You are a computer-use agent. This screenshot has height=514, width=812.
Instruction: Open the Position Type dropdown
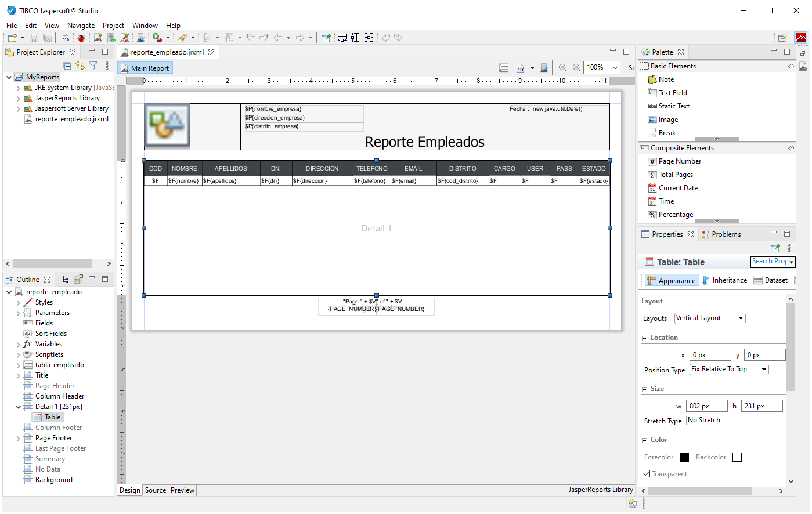tap(729, 370)
